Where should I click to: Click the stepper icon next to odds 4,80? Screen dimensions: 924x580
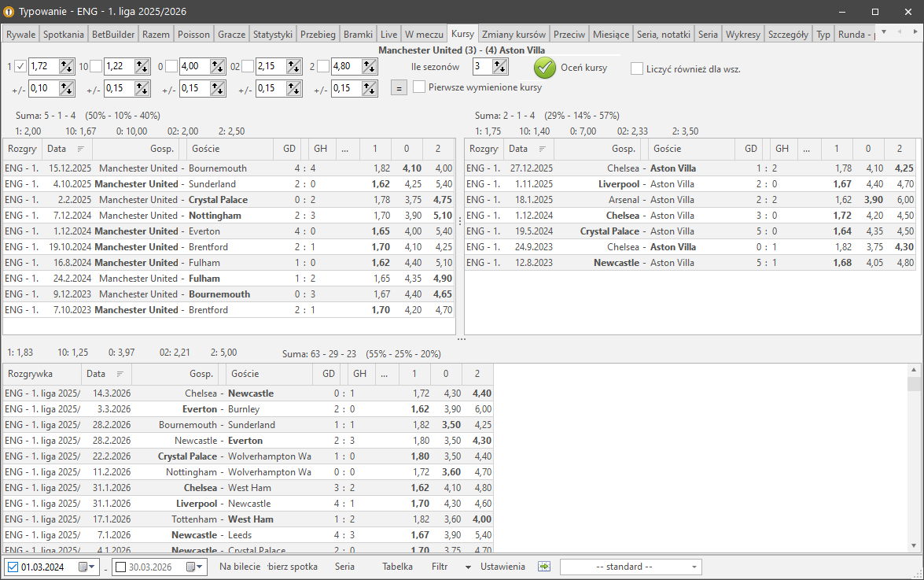click(370, 67)
